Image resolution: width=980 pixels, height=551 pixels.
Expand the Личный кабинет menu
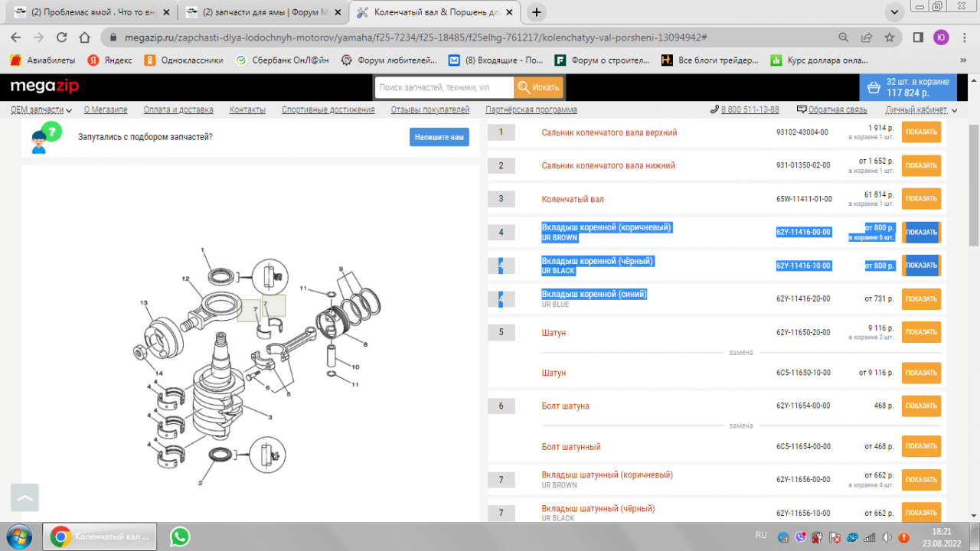(920, 110)
